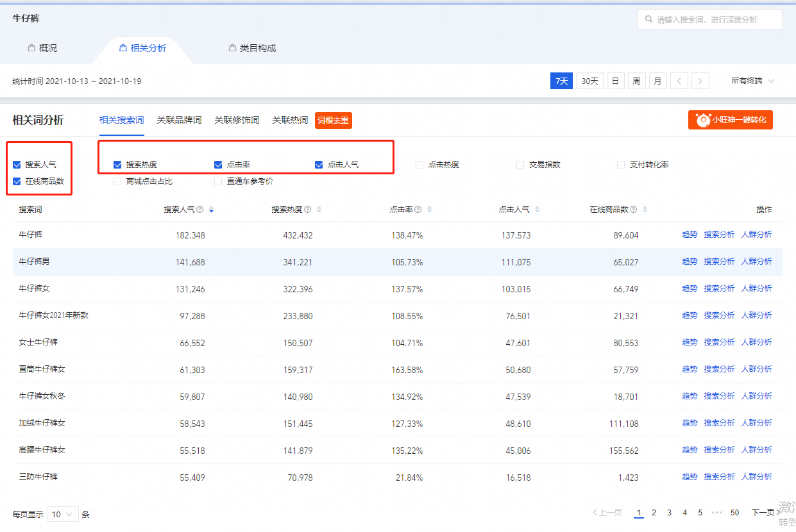Click the 在线商品数 help question icon
The image size is (796, 532).
(634, 210)
